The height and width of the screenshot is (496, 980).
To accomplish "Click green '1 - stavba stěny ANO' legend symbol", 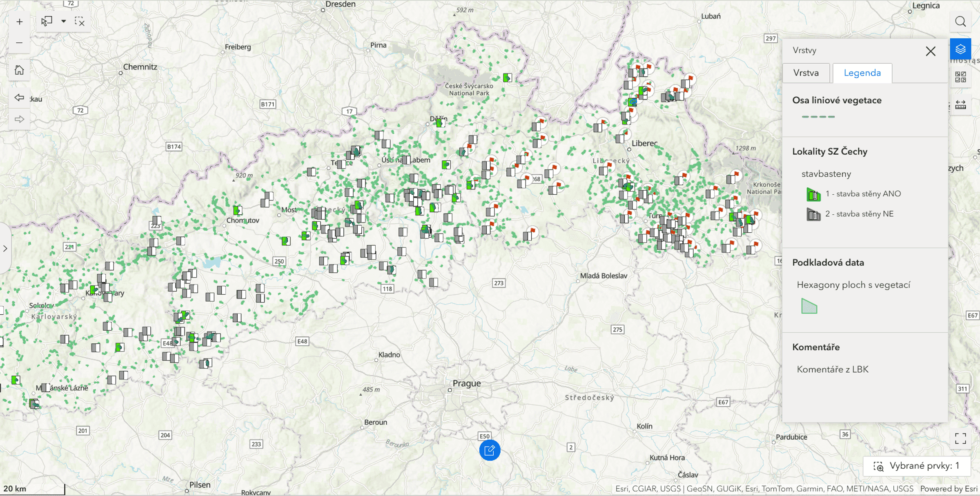I will point(813,194).
